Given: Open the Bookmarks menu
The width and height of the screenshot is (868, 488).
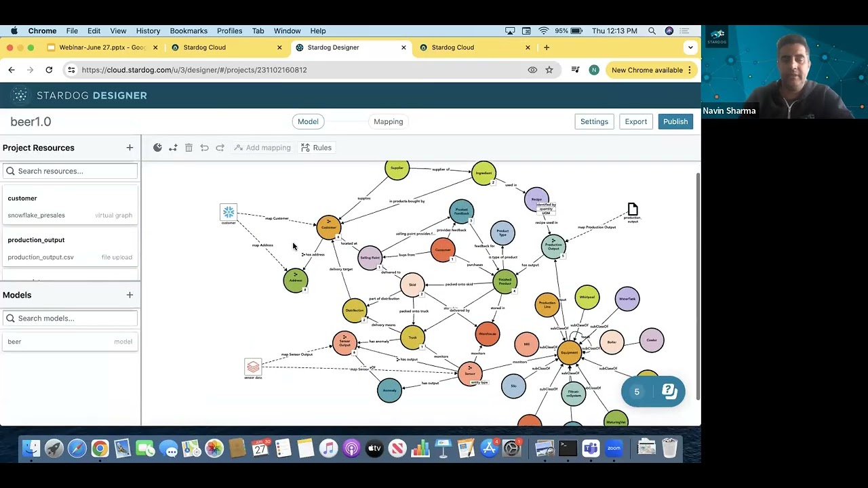Looking at the screenshot, I should 189,30.
